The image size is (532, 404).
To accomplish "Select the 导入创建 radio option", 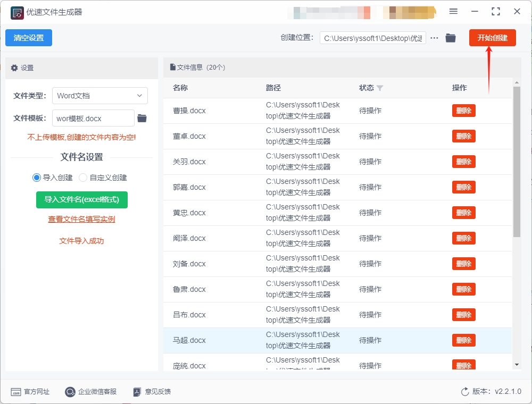I will [37, 178].
